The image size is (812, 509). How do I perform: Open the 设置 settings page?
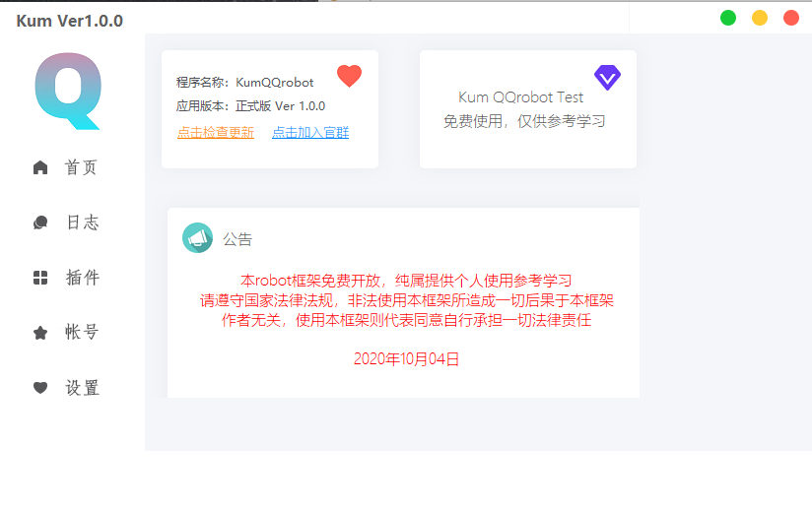tap(82, 388)
